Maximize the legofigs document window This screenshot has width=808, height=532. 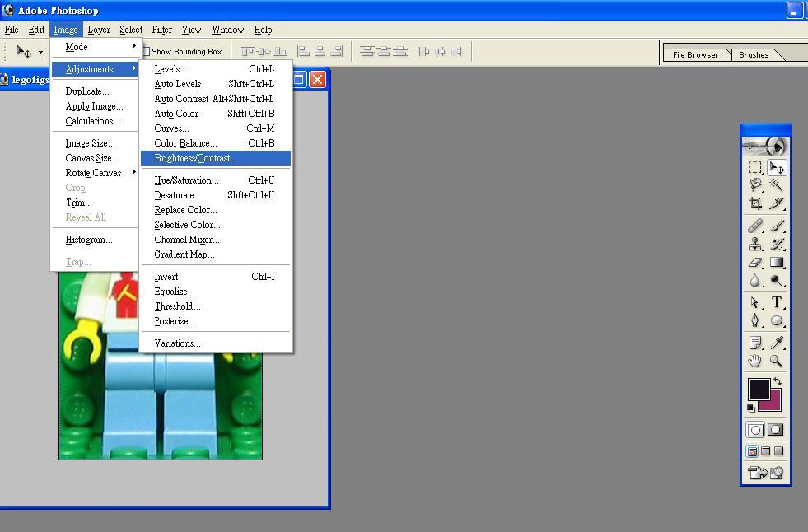tap(299, 79)
